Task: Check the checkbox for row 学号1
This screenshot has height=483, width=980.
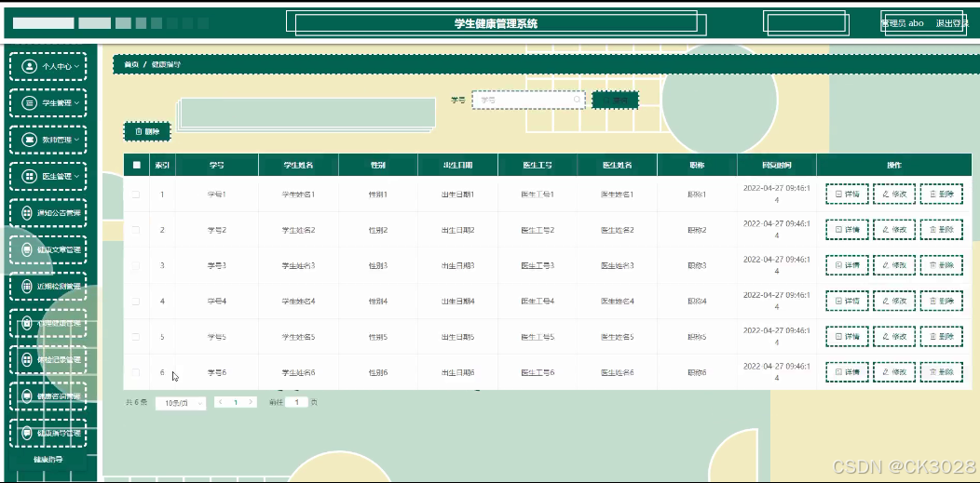Action: tap(136, 195)
